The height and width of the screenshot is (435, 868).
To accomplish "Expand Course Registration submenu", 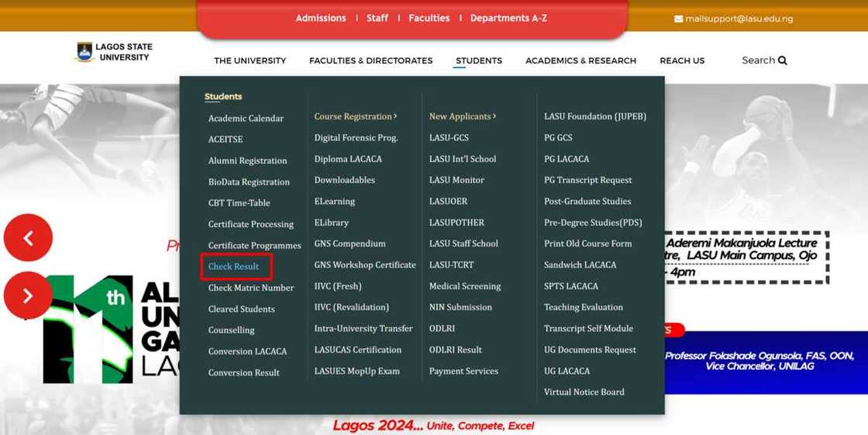I will coord(355,116).
